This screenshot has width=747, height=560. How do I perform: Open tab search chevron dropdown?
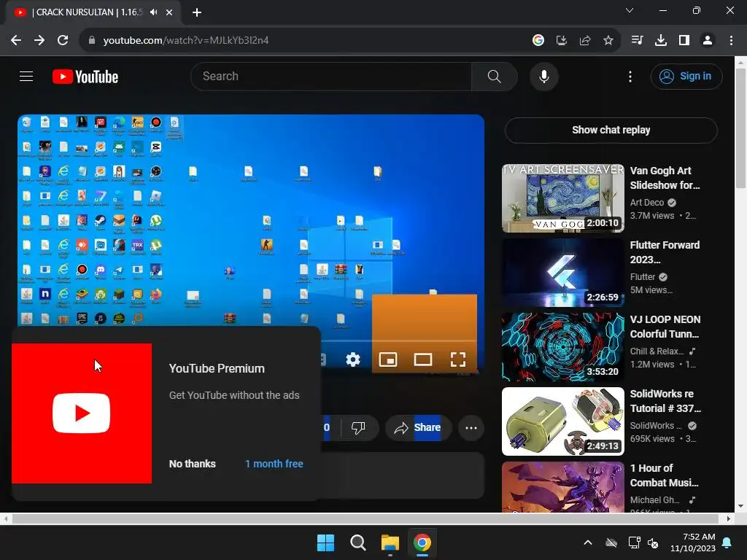point(630,10)
